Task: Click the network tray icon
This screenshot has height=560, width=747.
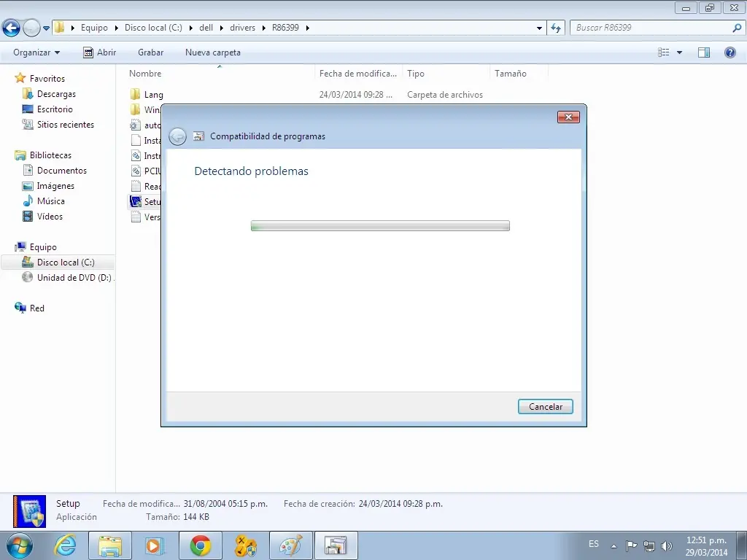Action: coord(649,545)
